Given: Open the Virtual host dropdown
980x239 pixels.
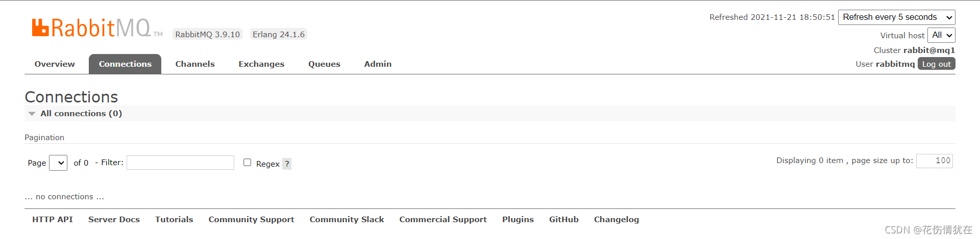Looking at the screenshot, I should pos(941,35).
